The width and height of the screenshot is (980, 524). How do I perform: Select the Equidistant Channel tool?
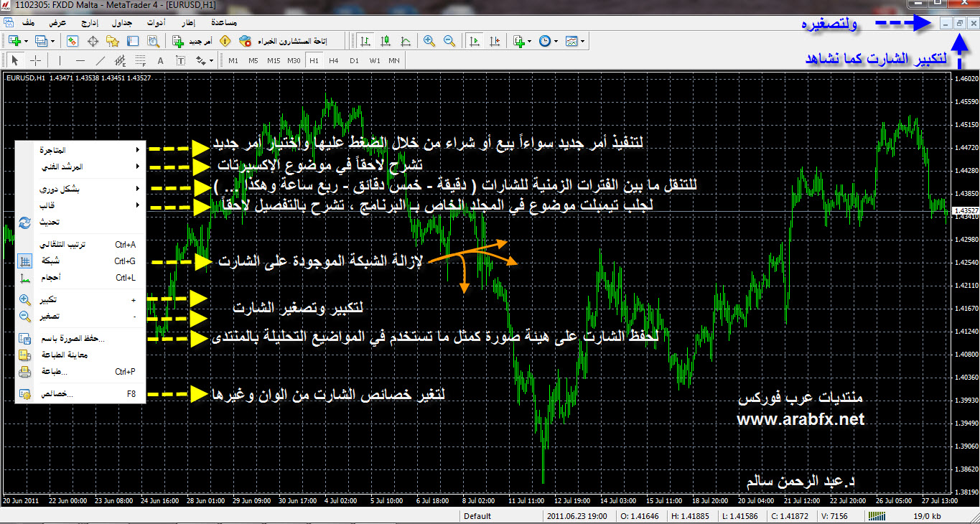[x=120, y=60]
